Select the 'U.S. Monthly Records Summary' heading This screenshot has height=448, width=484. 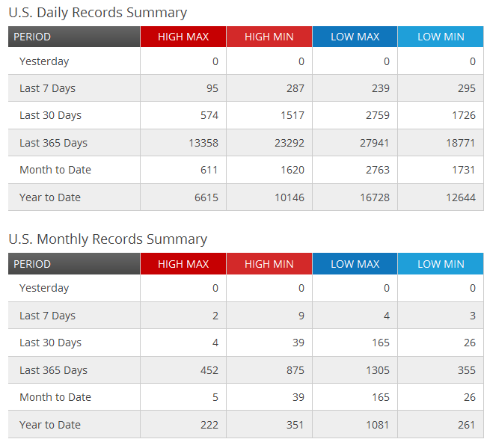pos(108,239)
